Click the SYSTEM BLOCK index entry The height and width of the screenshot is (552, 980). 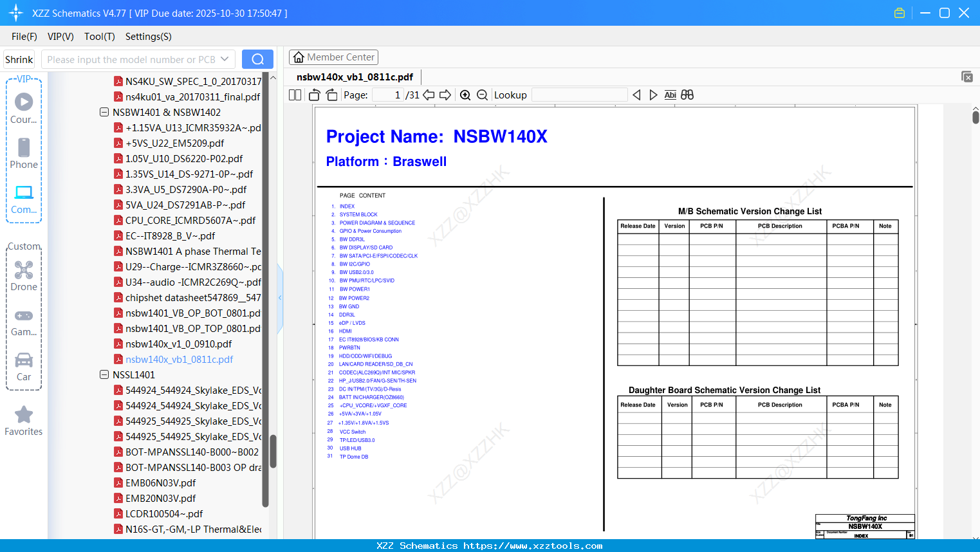(358, 215)
